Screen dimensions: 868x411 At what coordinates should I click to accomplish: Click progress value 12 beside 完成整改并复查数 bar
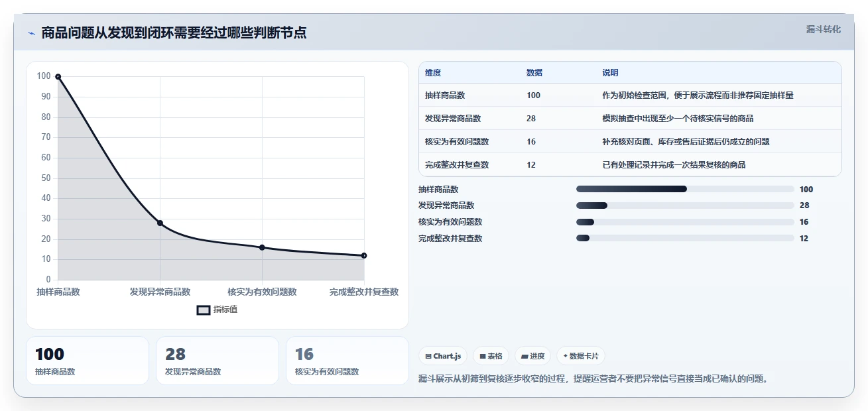(804, 239)
